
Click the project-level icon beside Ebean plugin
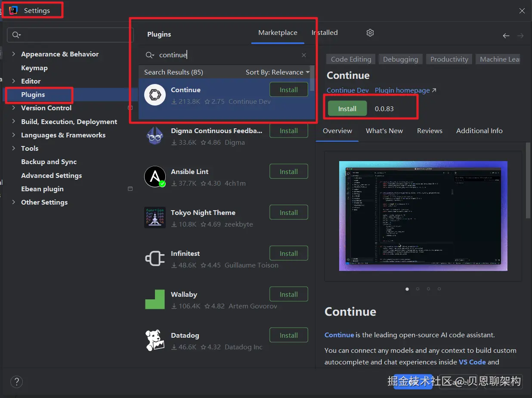[130, 189]
